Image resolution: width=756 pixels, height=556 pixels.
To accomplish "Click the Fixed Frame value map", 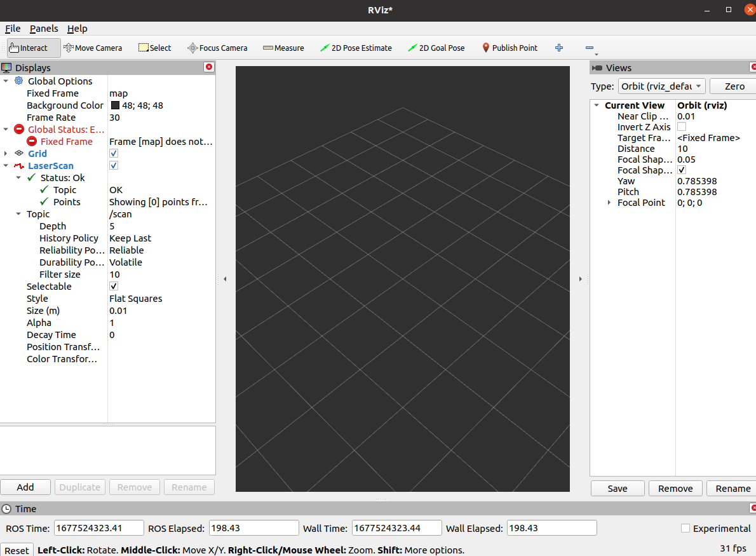I will click(119, 93).
